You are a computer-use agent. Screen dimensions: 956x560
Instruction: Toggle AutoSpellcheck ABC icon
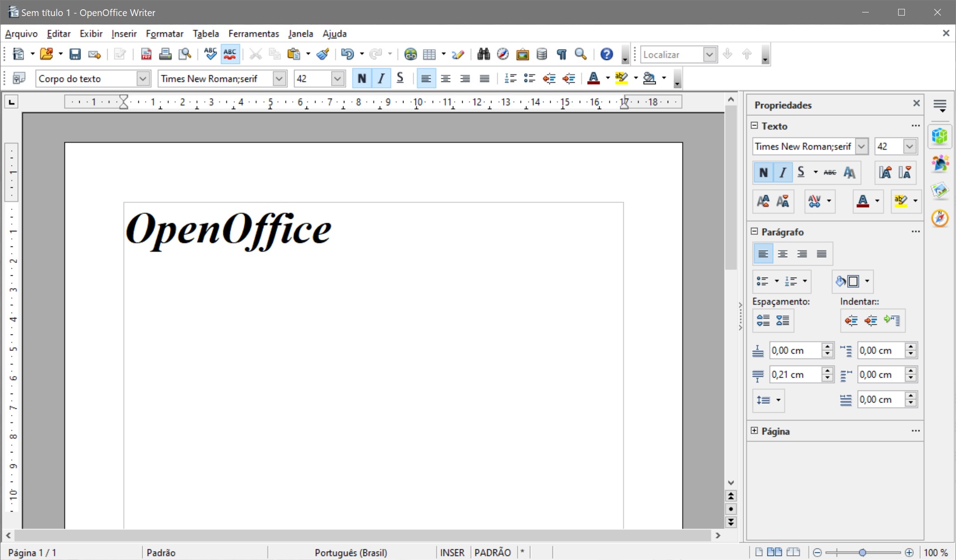(x=230, y=54)
